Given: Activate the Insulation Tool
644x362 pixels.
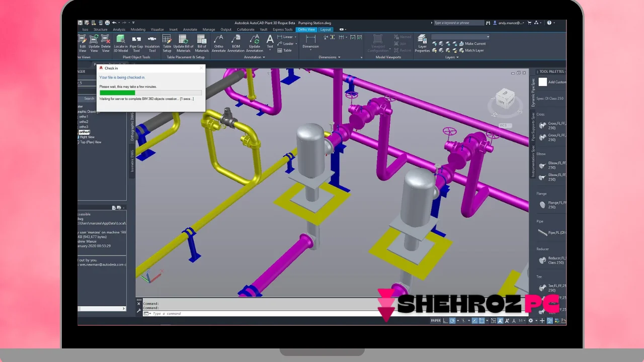Looking at the screenshot, I should pyautogui.click(x=152, y=43).
